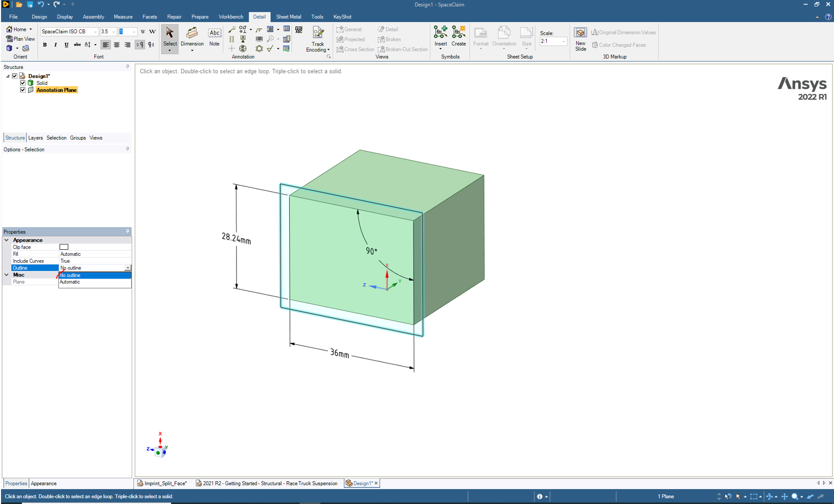This screenshot has height=504, width=834.
Task: Uncheck the Solid visibility checkbox
Action: point(23,83)
